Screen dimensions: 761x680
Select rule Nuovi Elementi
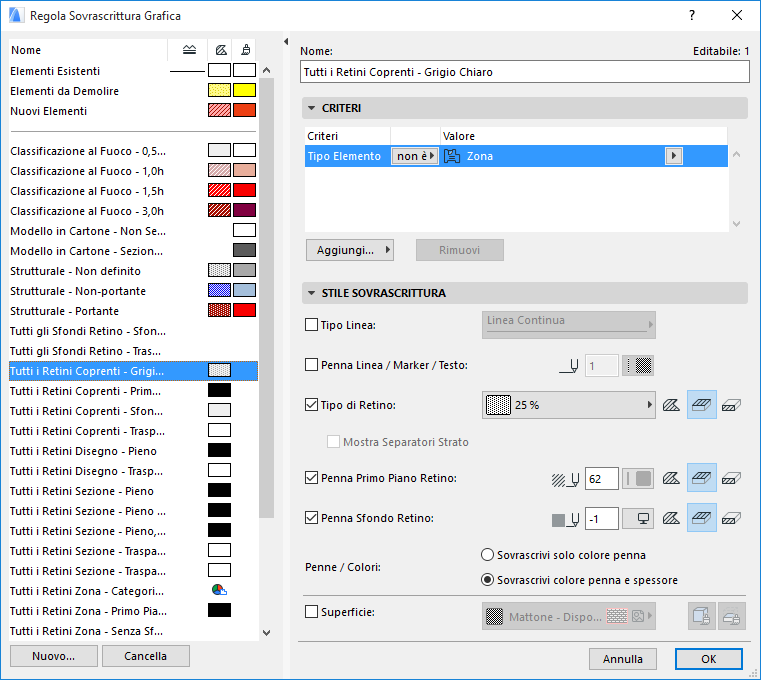[x=133, y=111]
